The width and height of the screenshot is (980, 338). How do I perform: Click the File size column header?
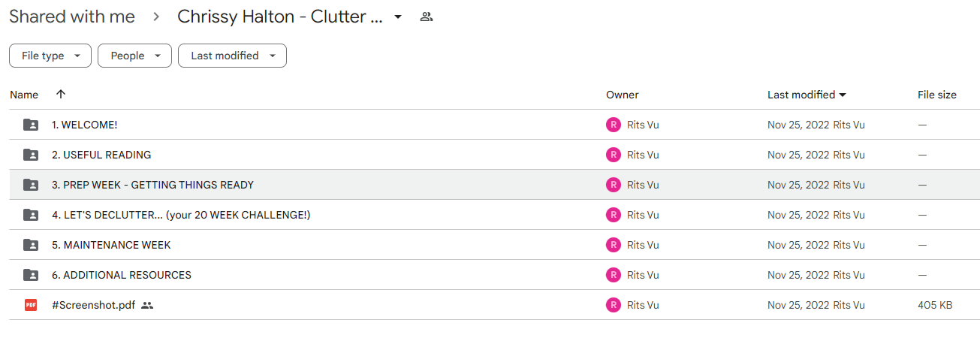pyautogui.click(x=937, y=95)
